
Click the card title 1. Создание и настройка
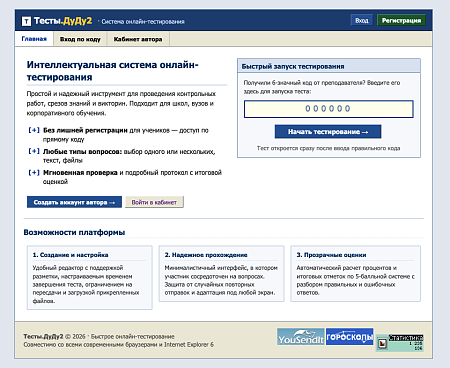point(70,255)
